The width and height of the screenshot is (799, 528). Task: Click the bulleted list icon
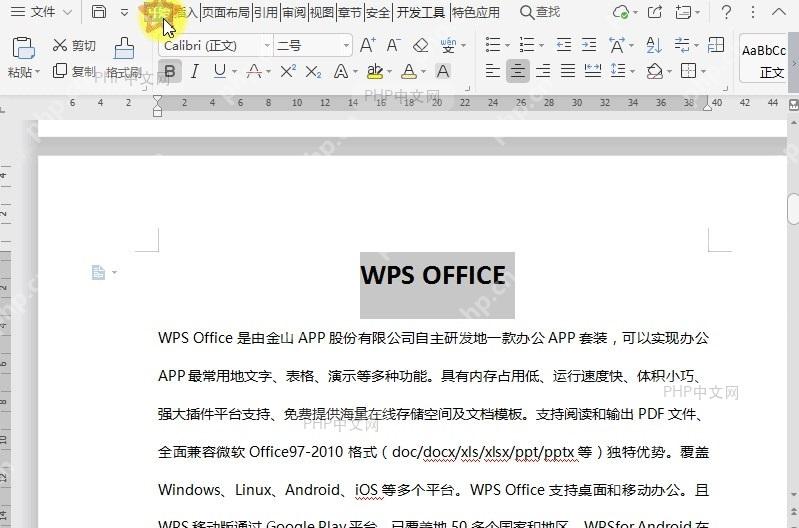(493, 45)
